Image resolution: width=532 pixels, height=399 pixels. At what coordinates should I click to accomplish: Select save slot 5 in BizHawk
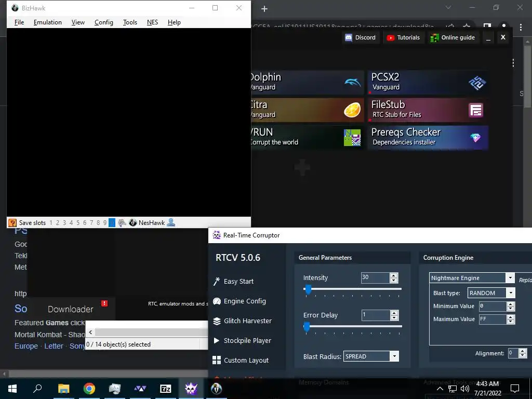tap(78, 222)
